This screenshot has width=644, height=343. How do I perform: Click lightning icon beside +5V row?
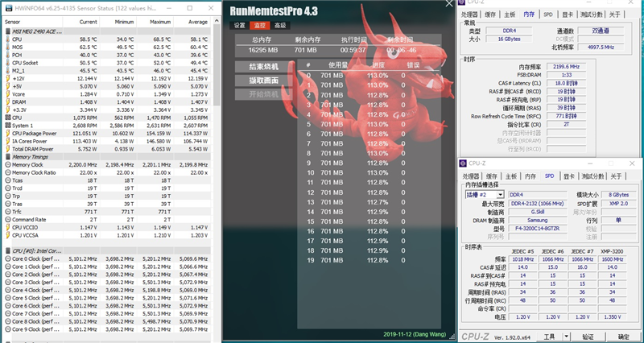click(x=8, y=86)
